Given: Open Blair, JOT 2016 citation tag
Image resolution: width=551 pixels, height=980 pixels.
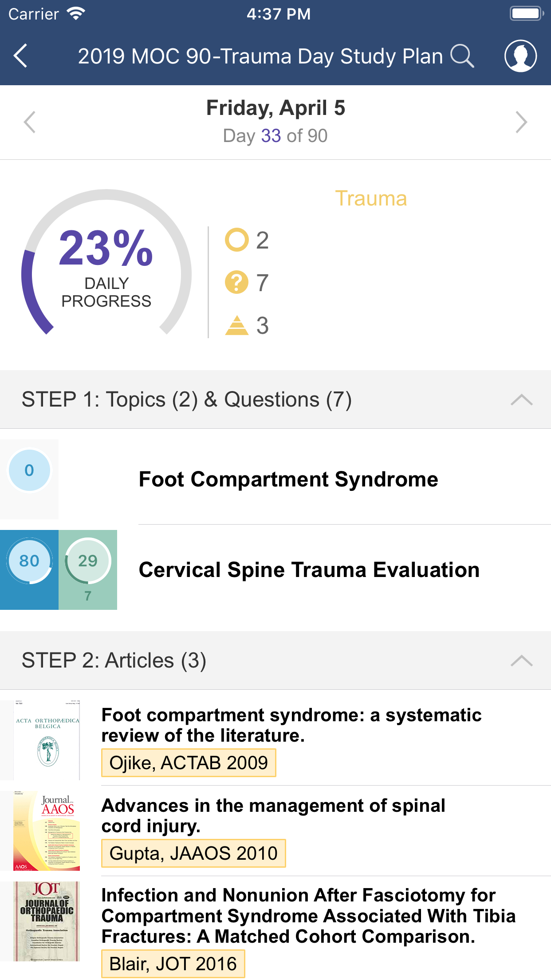Looking at the screenshot, I should [173, 964].
